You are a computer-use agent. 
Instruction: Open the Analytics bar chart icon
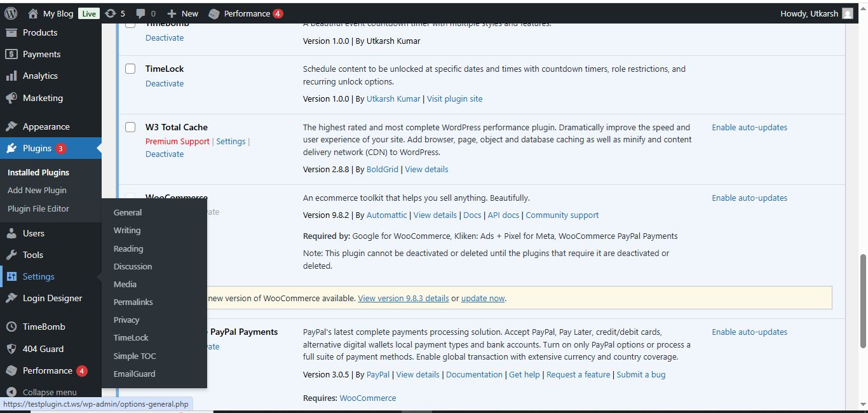pyautogui.click(x=11, y=76)
